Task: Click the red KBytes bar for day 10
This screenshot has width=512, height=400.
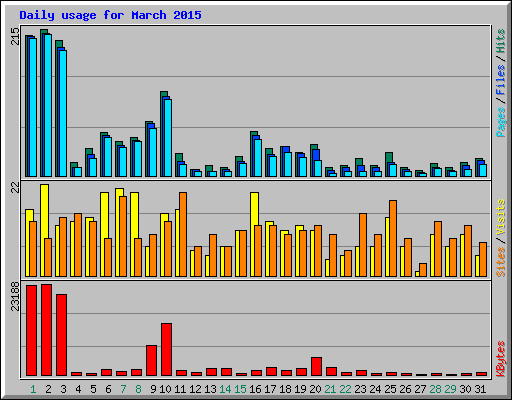Action: pyautogui.click(x=166, y=349)
